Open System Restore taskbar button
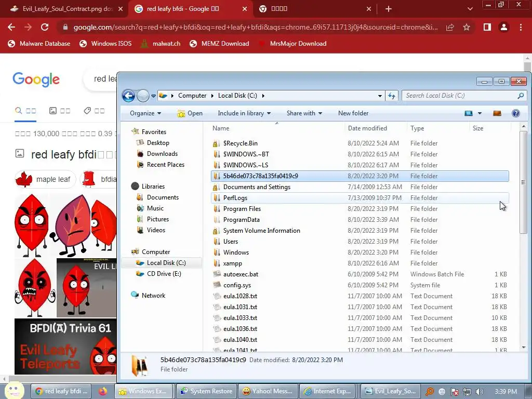532x399 pixels. [206, 391]
